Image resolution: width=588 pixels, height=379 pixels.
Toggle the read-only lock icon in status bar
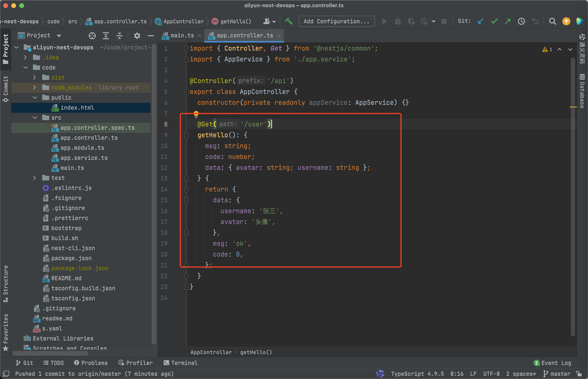579,374
